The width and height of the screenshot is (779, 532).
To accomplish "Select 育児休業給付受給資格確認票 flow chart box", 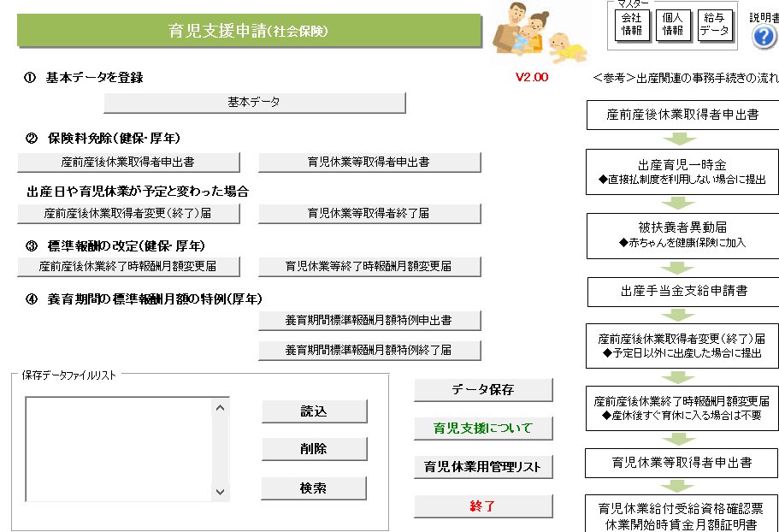I will [x=682, y=513].
